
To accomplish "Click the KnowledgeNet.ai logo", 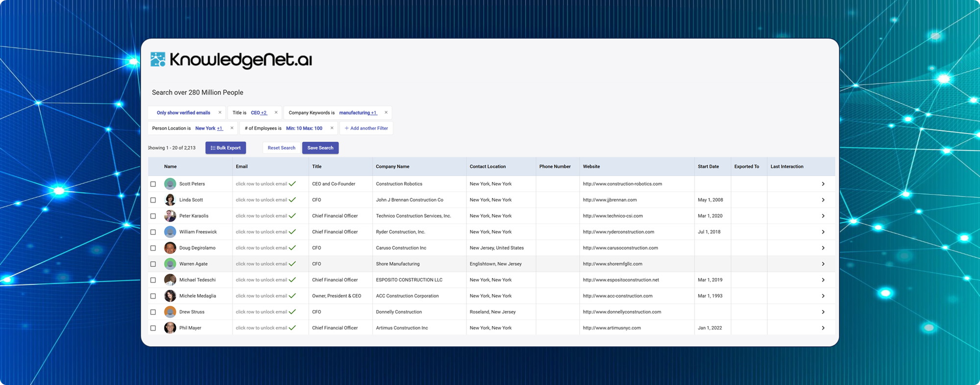I will click(231, 60).
